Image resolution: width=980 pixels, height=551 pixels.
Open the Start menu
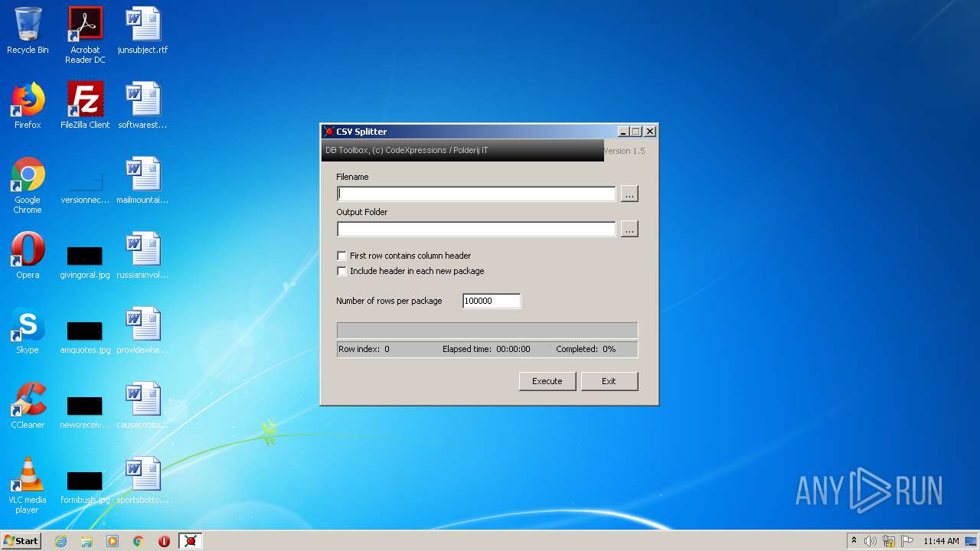pyautogui.click(x=21, y=541)
